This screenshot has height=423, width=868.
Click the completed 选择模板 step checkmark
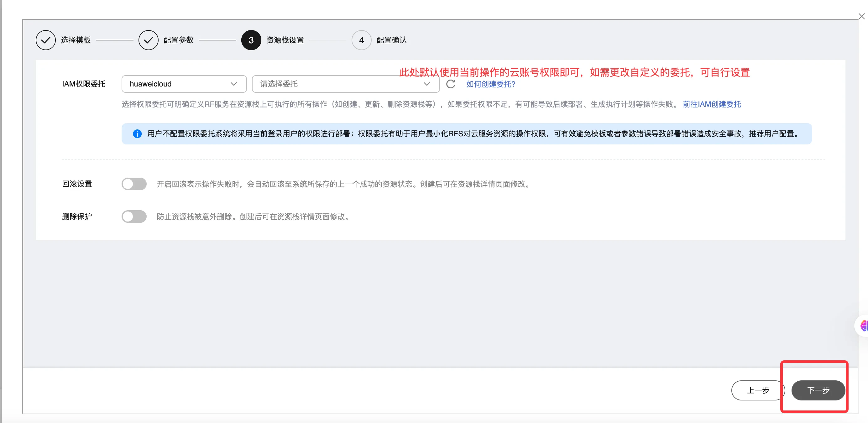click(45, 40)
